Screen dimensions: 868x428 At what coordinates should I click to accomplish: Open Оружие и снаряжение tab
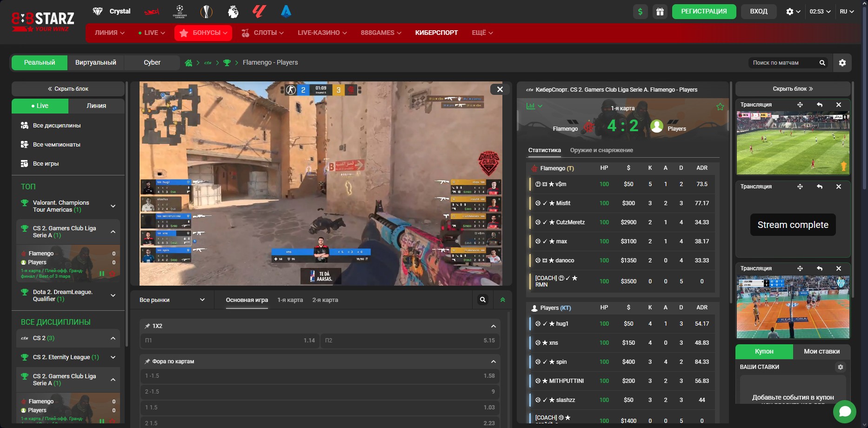point(601,150)
